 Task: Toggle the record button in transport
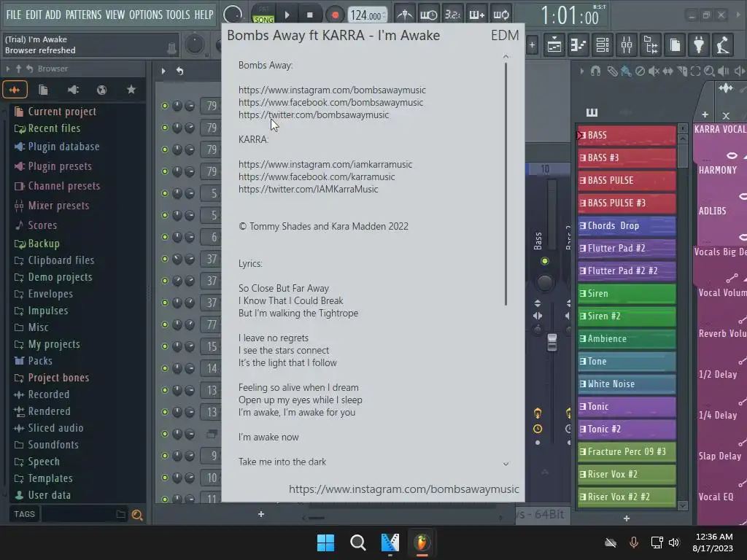tap(335, 15)
